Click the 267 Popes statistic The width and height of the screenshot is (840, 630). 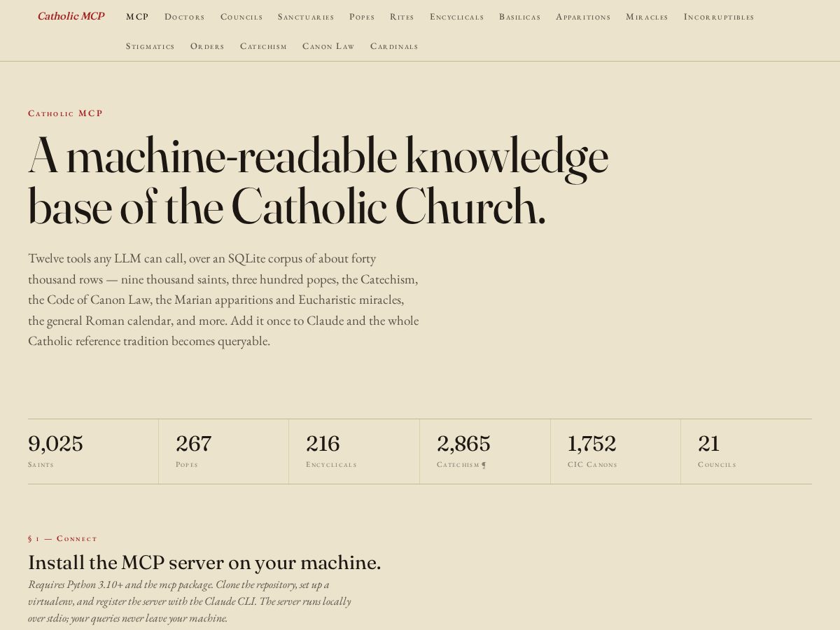(x=224, y=451)
